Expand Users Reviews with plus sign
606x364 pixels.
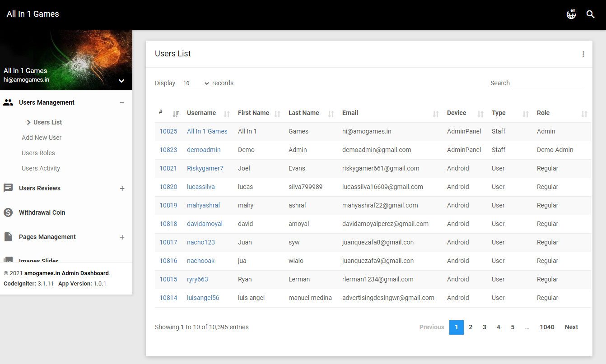click(122, 188)
